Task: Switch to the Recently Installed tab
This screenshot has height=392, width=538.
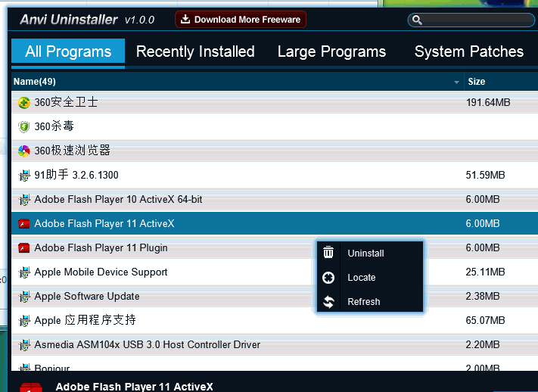Action: coord(195,51)
